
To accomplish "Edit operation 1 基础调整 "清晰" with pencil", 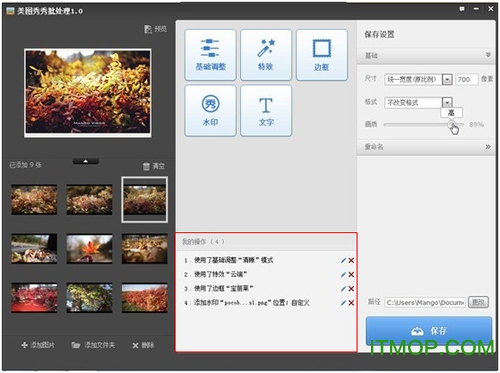I will 343,260.
